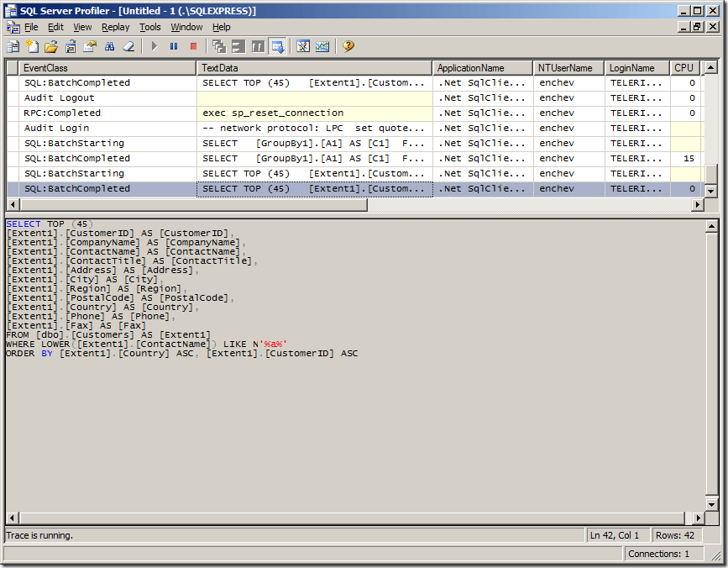Click the '-- network protocol: LPC' text cell

314,129
